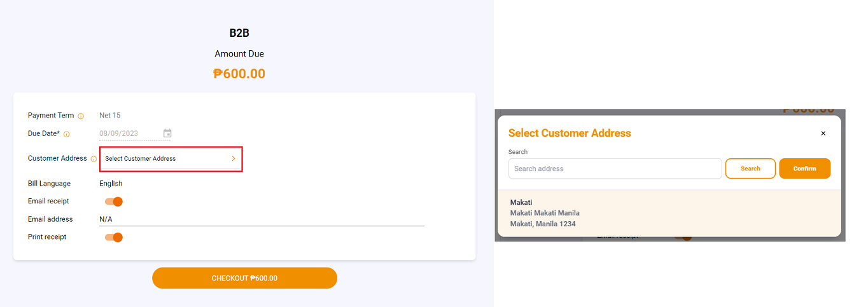The width and height of the screenshot is (868, 307).
Task: Click the chevron in Select Customer Address
Action: click(x=234, y=158)
